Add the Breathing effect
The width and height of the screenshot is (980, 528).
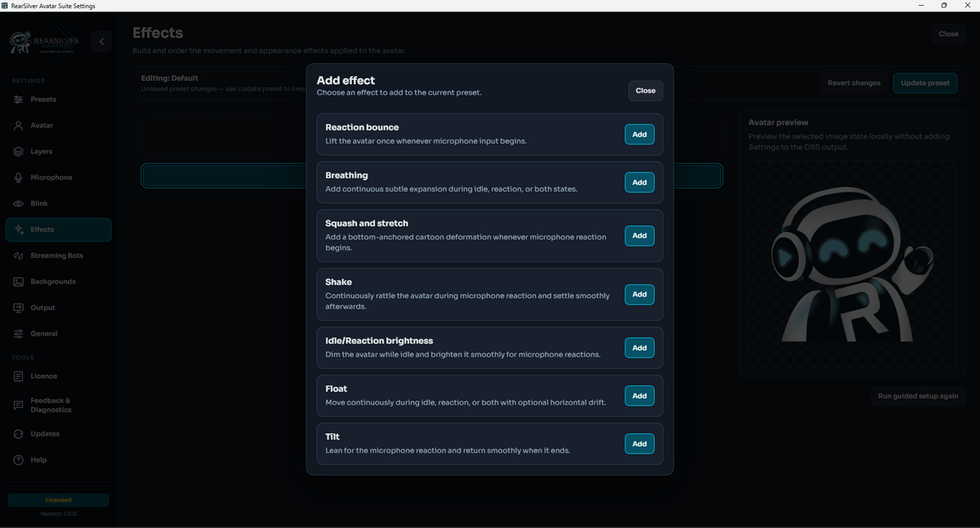tap(639, 183)
